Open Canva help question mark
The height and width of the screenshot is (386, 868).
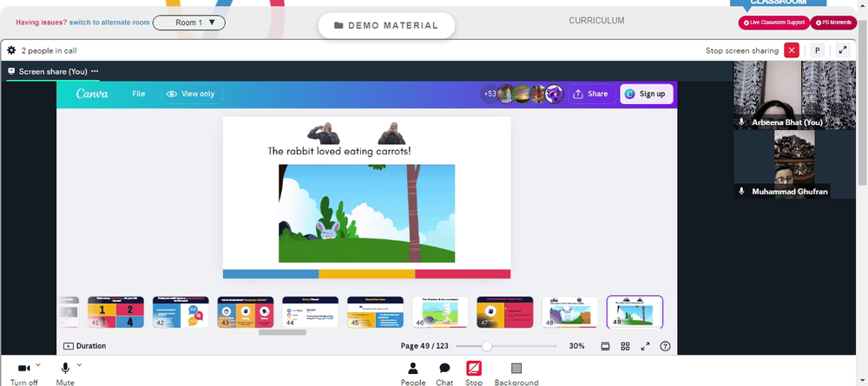[666, 346]
